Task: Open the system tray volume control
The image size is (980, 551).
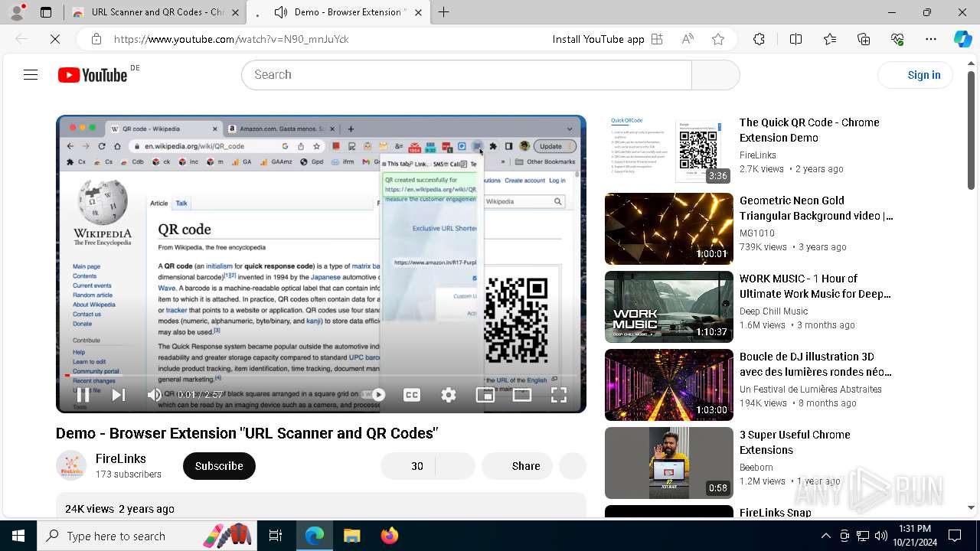Action: [x=881, y=536]
